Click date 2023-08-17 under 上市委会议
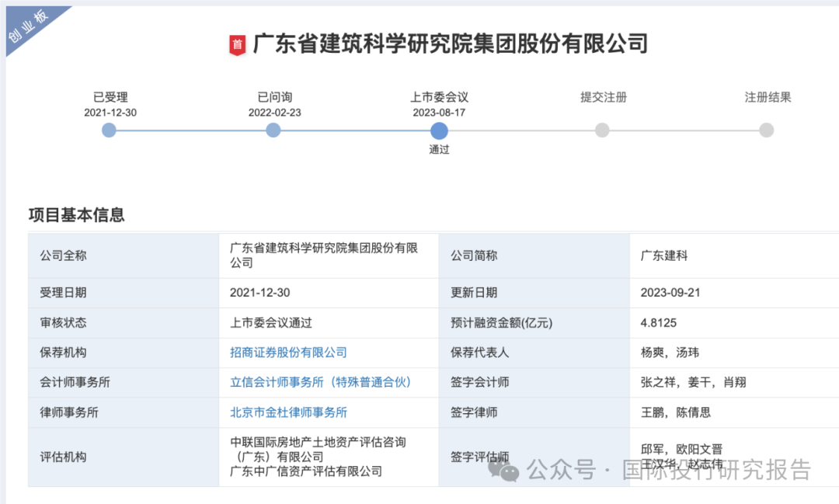 point(439,113)
